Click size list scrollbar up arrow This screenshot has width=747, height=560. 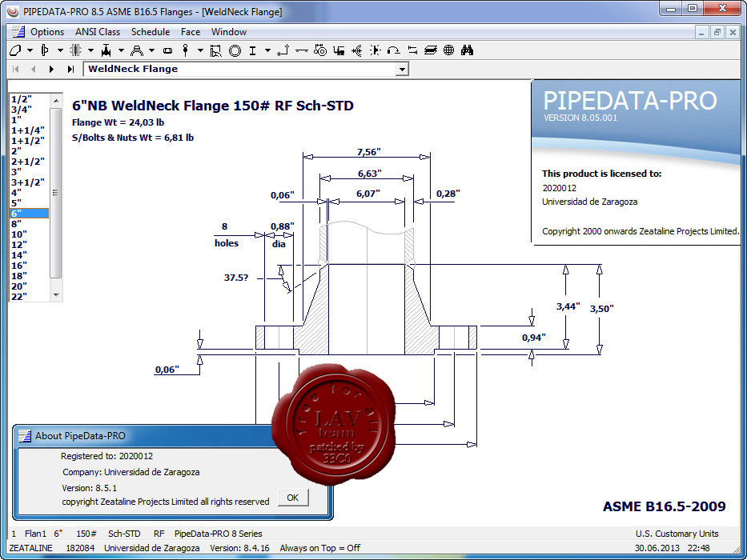point(56,101)
